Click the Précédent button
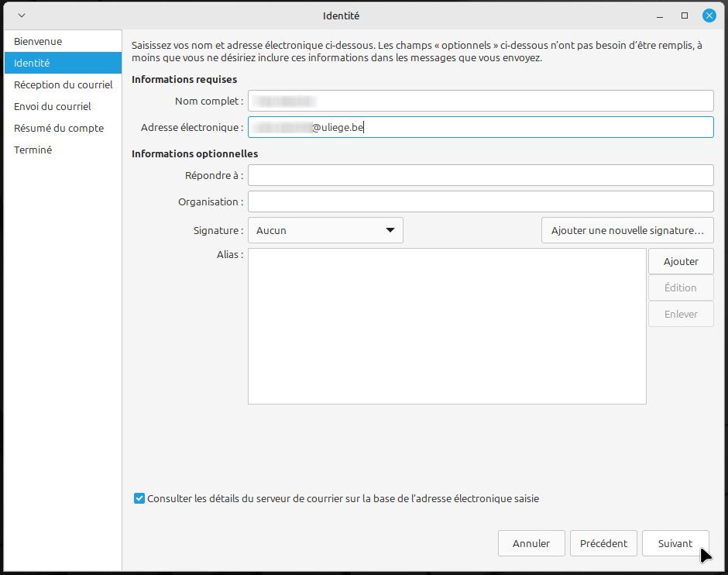Viewport: 728px width, 575px height. point(603,543)
